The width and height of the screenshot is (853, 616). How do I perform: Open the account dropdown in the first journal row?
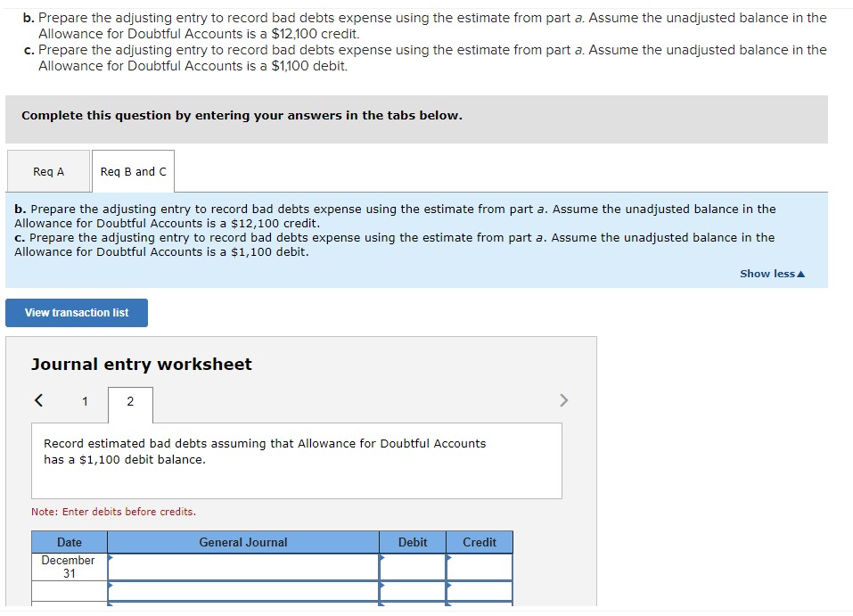pyautogui.click(x=111, y=560)
